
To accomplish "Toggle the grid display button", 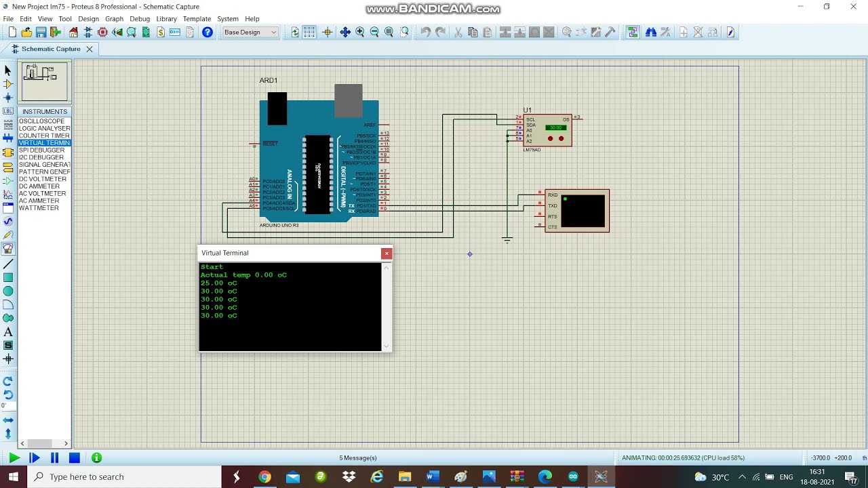I will (309, 33).
